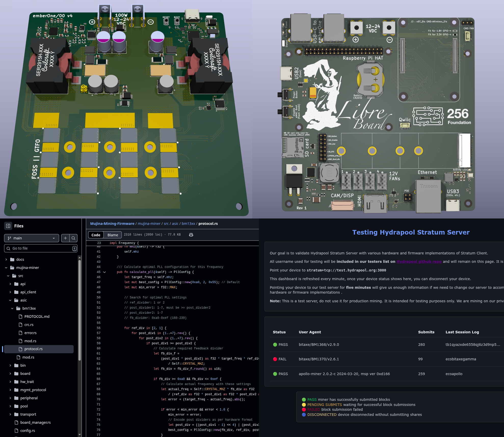
Task: Open the mgmt_protocol folder
Action: 33,390
